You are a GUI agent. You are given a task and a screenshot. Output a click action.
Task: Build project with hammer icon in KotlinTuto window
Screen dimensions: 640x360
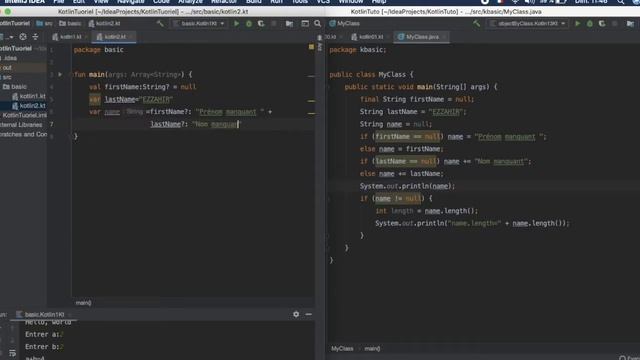coord(476,24)
